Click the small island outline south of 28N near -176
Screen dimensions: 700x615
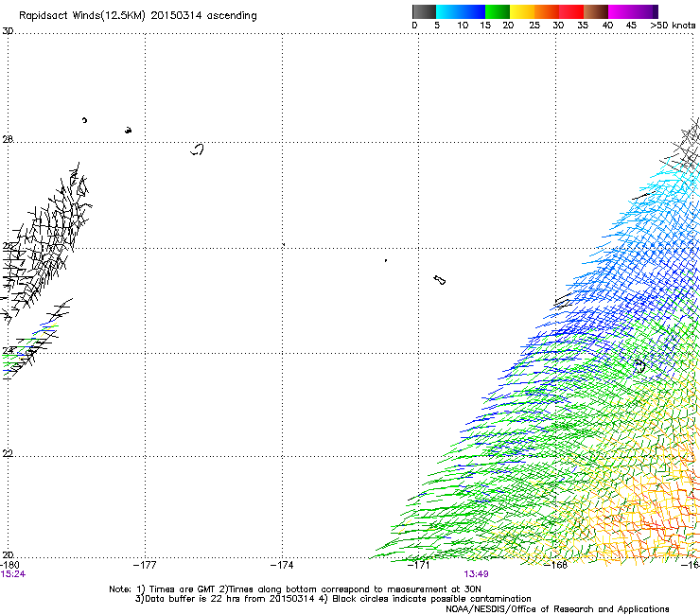point(198,149)
